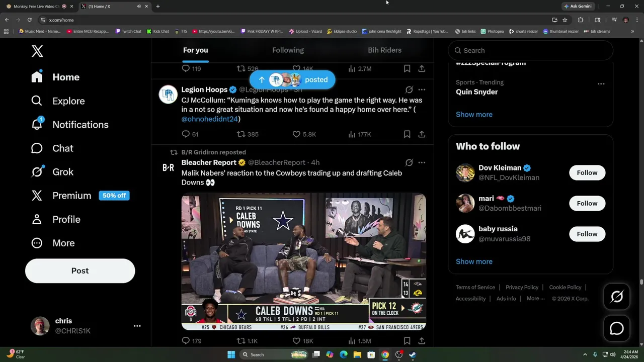Repost the Bleacher Report post (1.1K)
The image size is (644, 362).
(247, 341)
